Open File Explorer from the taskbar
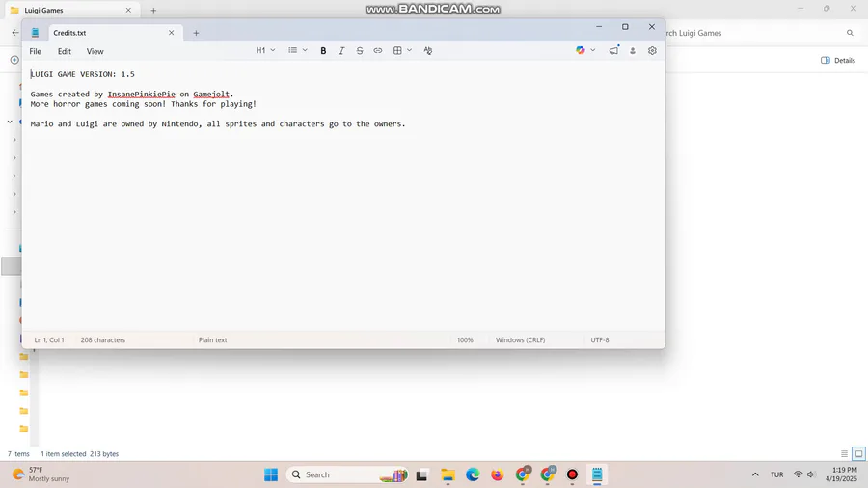The image size is (868, 488). [448, 474]
